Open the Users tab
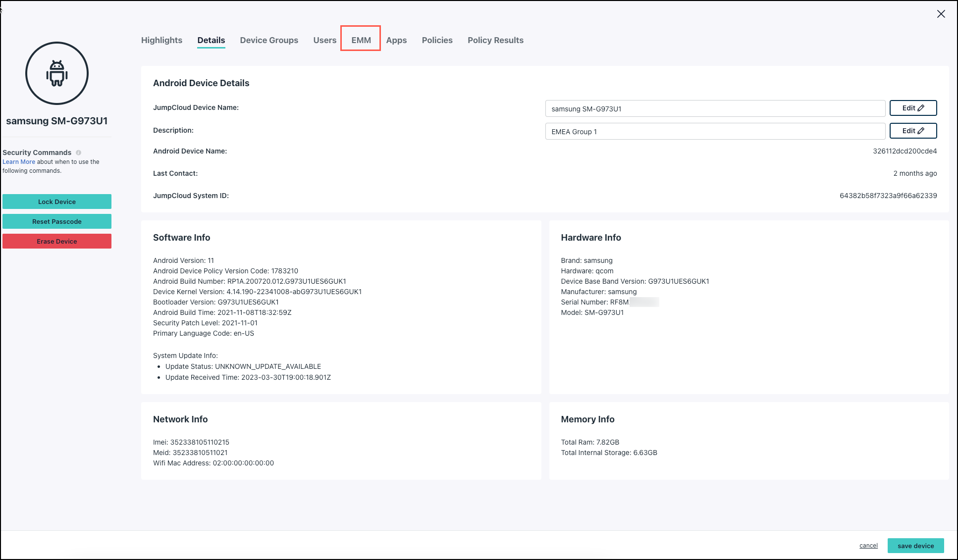Image resolution: width=958 pixels, height=560 pixels. click(324, 40)
